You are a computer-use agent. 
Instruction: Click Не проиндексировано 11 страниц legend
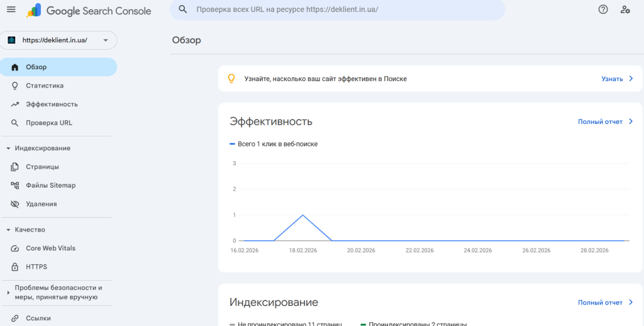click(x=286, y=324)
